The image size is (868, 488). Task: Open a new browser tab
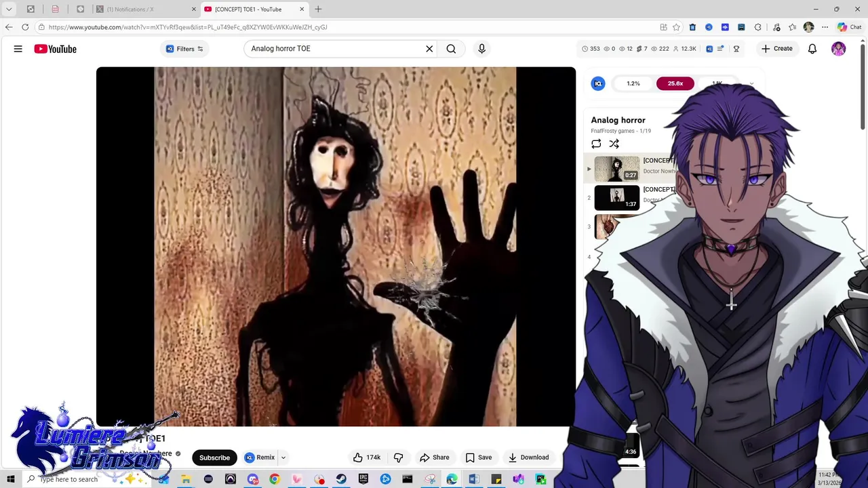pyautogui.click(x=318, y=9)
